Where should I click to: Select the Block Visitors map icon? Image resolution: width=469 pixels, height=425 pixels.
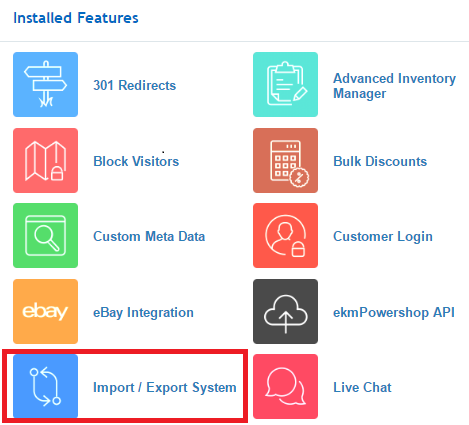[46, 160]
